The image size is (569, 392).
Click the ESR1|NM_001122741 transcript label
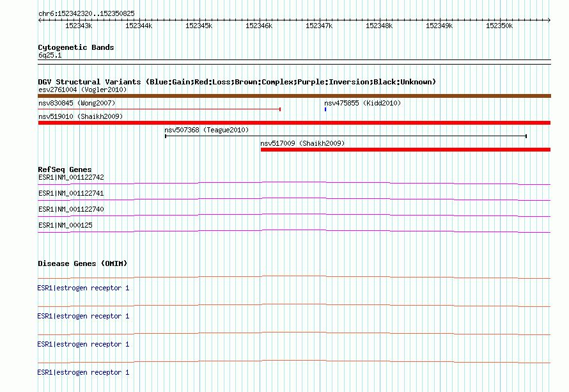point(71,194)
